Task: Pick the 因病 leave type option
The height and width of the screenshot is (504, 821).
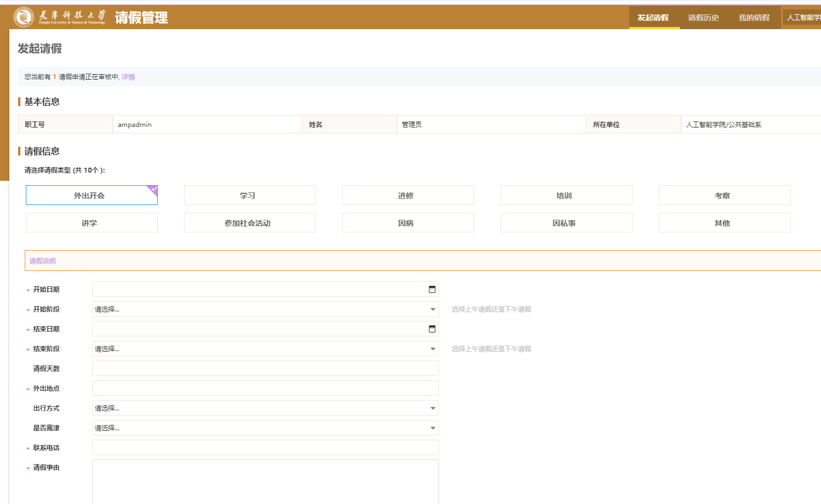Action: (408, 223)
